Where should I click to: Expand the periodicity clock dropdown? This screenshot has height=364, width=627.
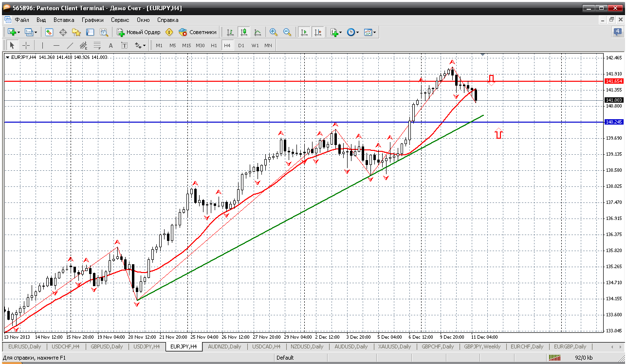coord(357,32)
